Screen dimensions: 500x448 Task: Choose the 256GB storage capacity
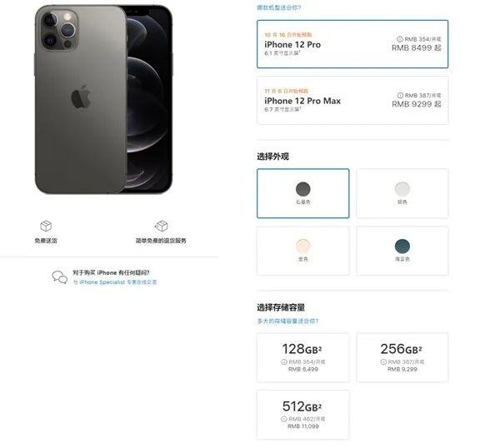tap(402, 357)
